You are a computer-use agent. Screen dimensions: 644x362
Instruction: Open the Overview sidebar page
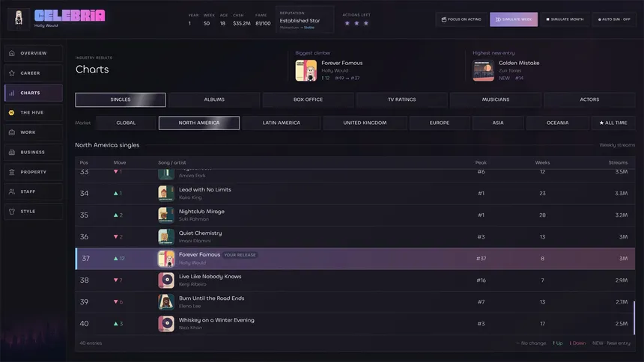[x=33, y=53]
